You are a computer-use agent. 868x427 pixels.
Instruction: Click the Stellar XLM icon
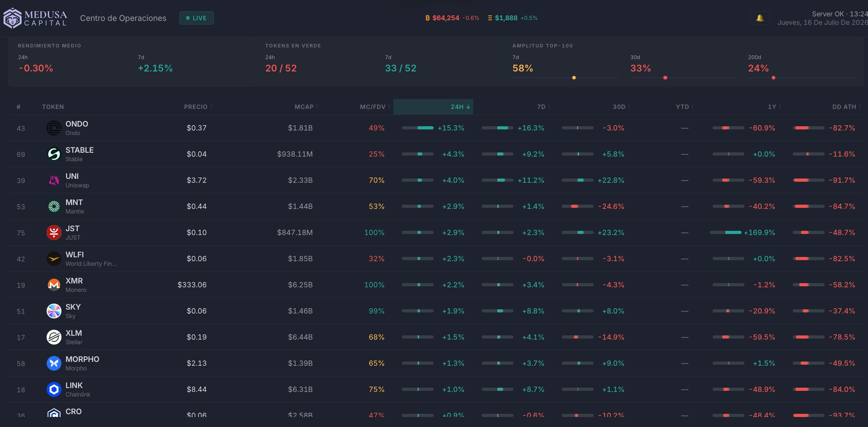coord(54,337)
